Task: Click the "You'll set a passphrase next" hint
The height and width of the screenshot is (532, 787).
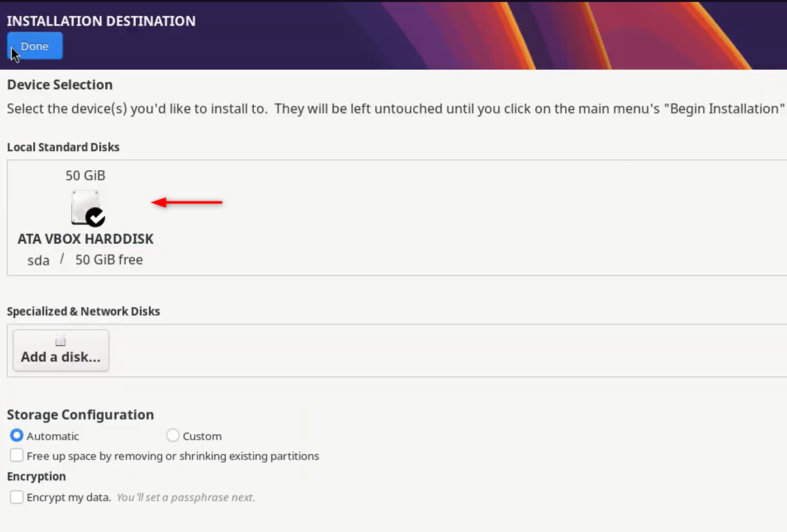Action: coord(186,497)
